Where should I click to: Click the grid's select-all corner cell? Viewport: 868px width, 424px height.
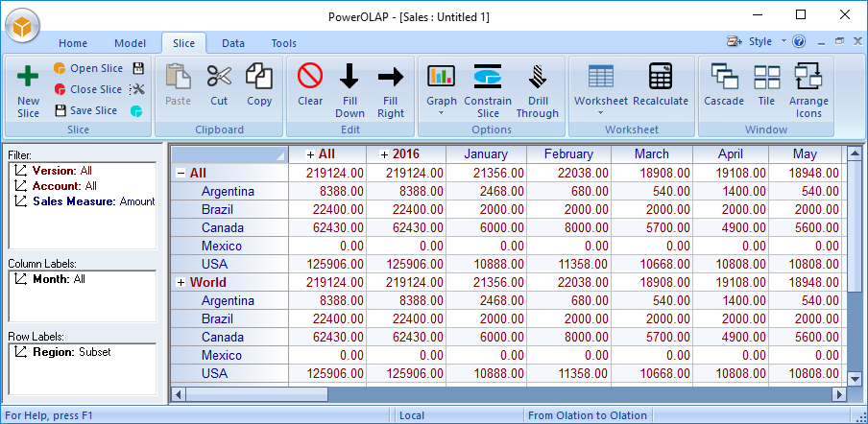pyautogui.click(x=229, y=154)
